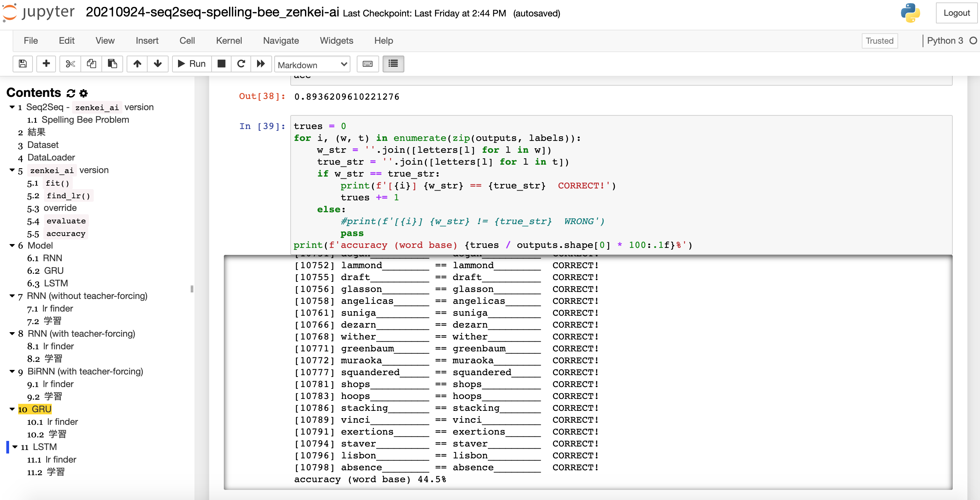Image resolution: width=980 pixels, height=500 pixels.
Task: Insert a new cell with plus icon
Action: tap(46, 64)
